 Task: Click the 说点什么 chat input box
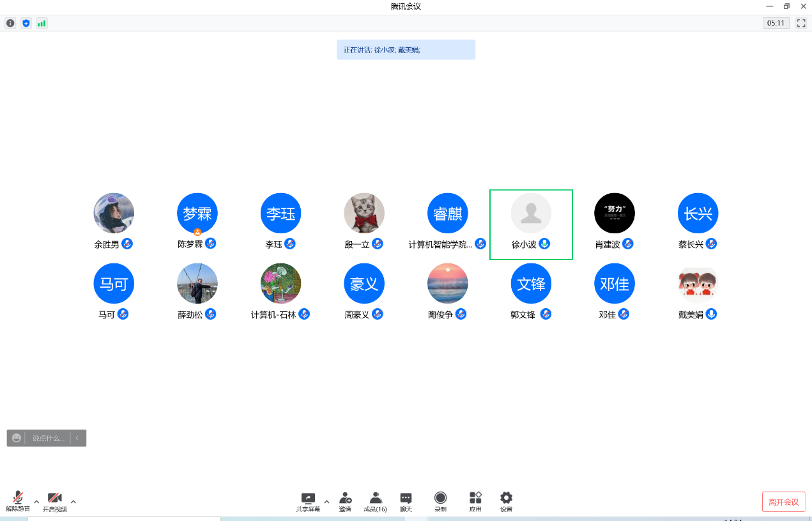tap(49, 438)
